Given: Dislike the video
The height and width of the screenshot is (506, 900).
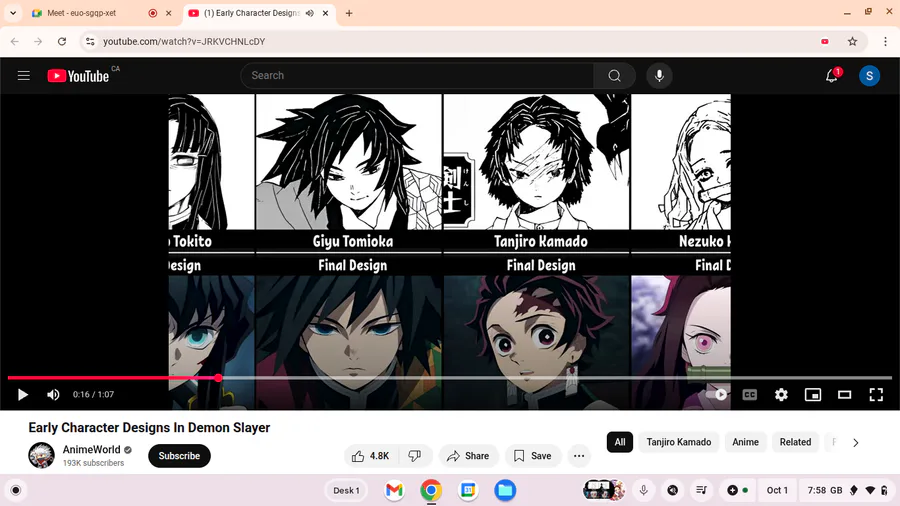Looking at the screenshot, I should pyautogui.click(x=414, y=456).
